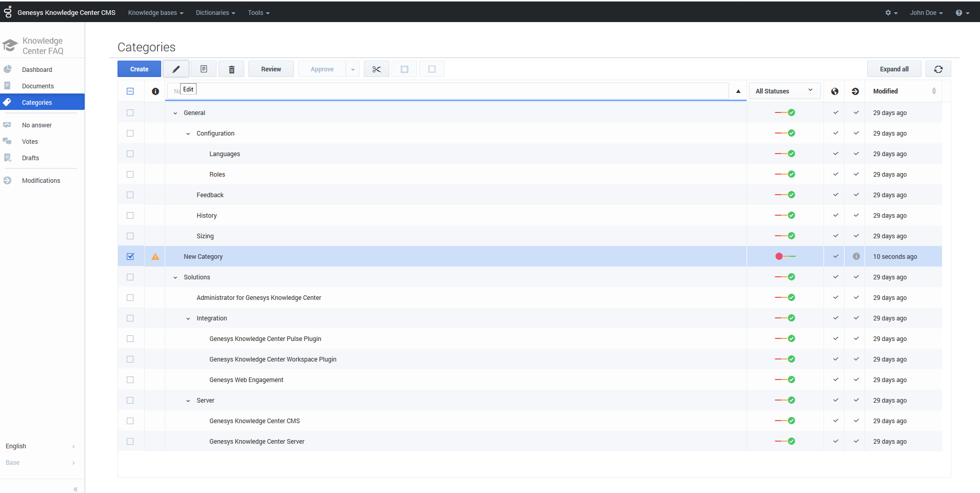Click warning icon on New Category row

[155, 257]
